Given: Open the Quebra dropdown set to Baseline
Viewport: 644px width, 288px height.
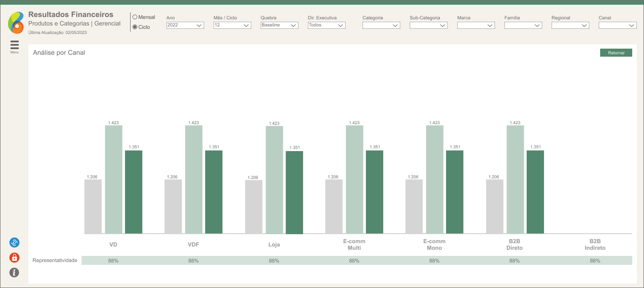Looking at the screenshot, I should pyautogui.click(x=279, y=25).
